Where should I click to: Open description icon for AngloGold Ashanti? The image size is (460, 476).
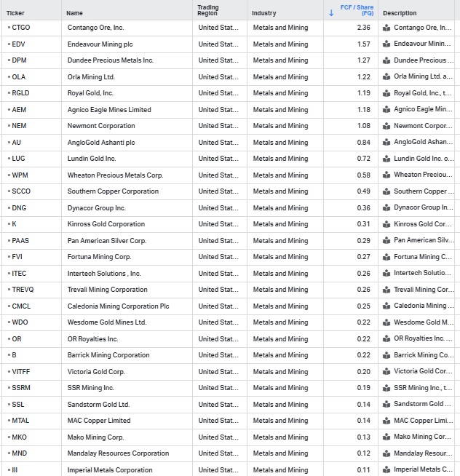(386, 143)
